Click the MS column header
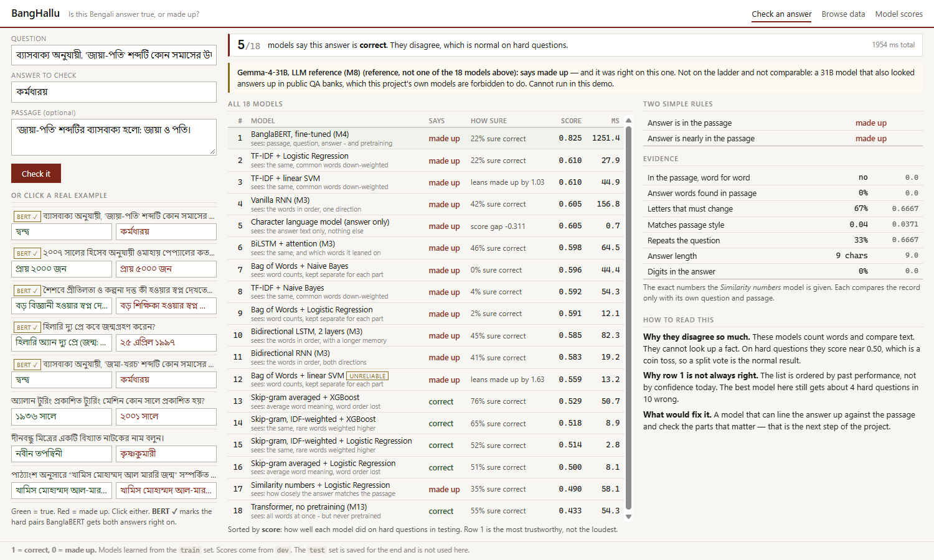 click(615, 121)
